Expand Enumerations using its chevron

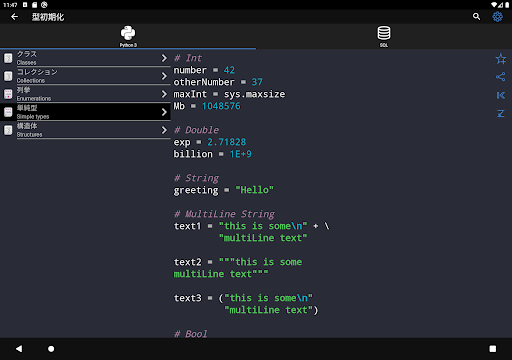[x=164, y=94]
